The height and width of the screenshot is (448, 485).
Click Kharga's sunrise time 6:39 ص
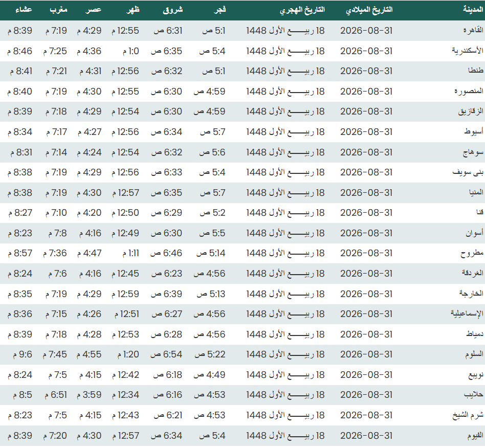[x=167, y=294]
